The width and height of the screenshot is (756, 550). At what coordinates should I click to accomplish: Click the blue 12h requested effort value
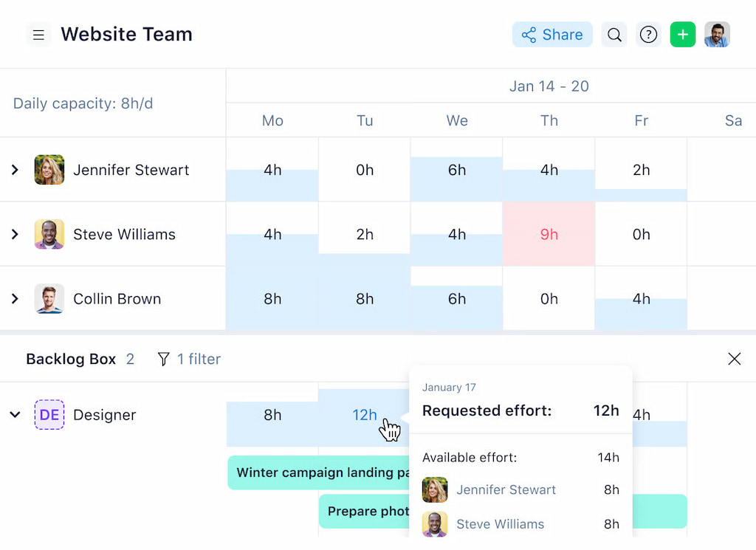click(x=364, y=415)
